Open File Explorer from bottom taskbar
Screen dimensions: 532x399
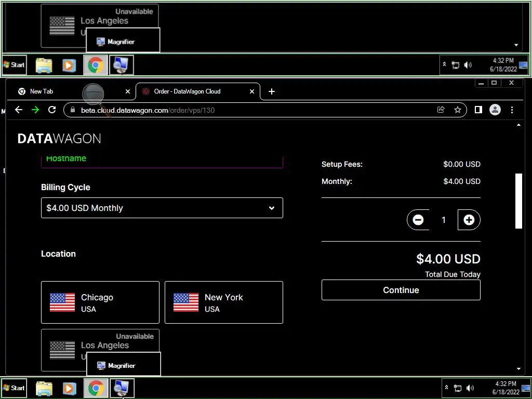tap(44, 388)
